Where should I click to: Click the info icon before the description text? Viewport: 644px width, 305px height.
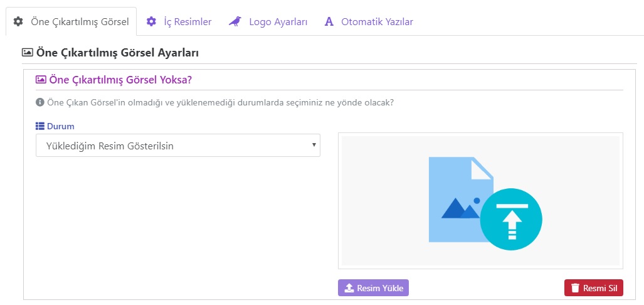pyautogui.click(x=40, y=102)
